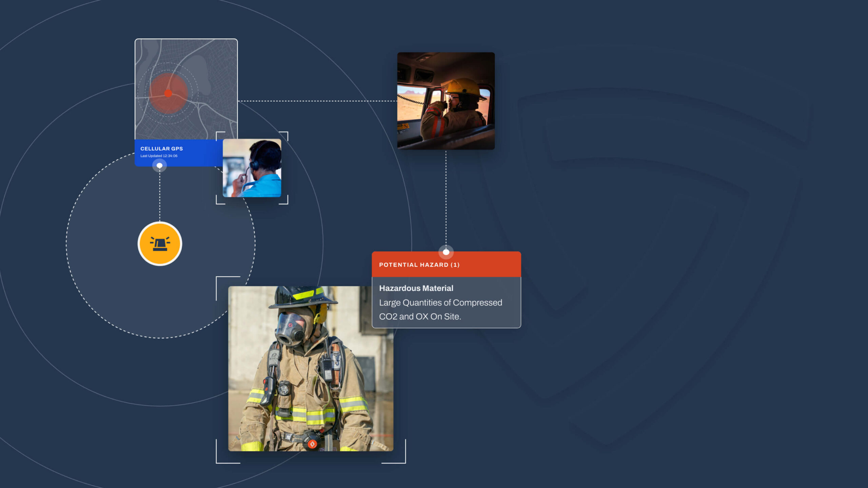Image resolution: width=868 pixels, height=488 pixels.
Task: Select the POTENTIAL HAZARD (1) header
Action: 419,265
